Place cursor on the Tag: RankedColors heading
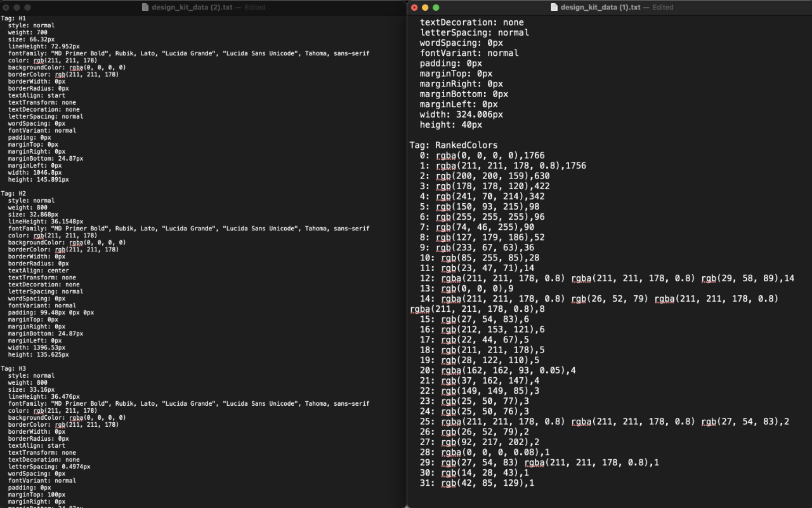The image size is (812, 508). click(x=454, y=145)
